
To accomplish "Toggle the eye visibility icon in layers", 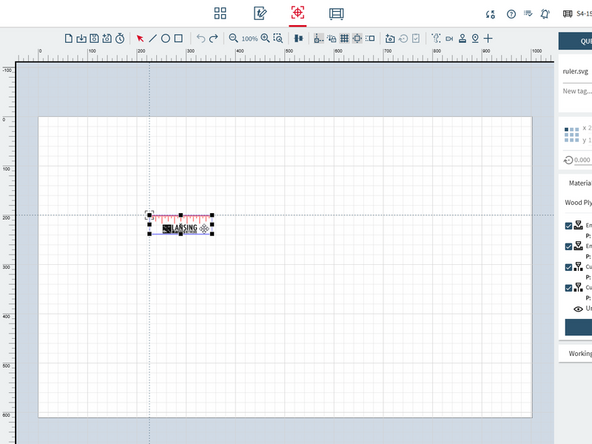I will pos(578,309).
